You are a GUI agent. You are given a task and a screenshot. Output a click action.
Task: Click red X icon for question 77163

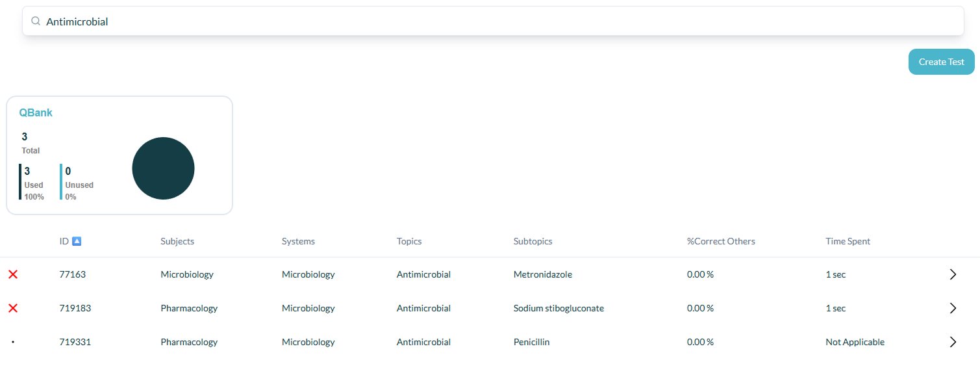[x=13, y=274]
